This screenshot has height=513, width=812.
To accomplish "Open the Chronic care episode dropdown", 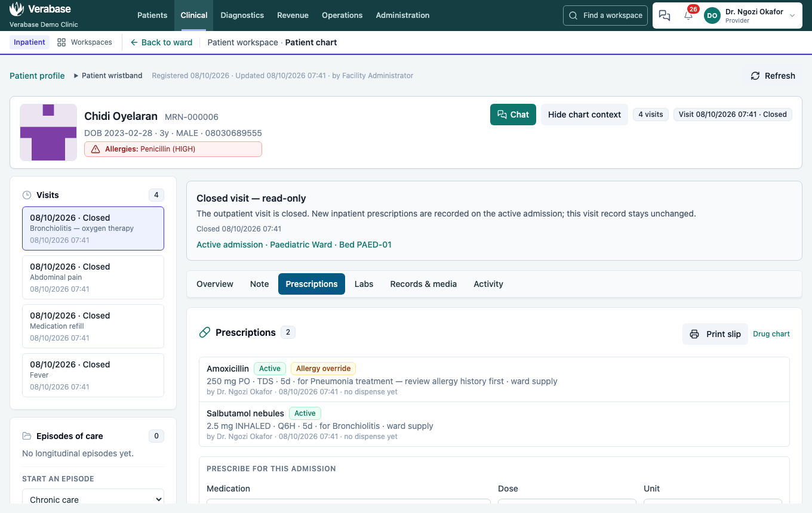I will 93,499.
